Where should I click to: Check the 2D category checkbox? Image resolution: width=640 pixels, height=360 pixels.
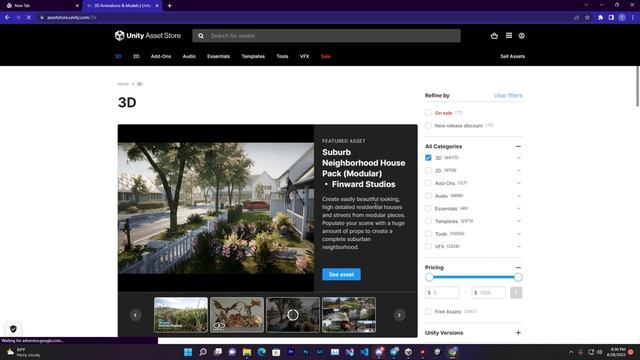coord(428,170)
